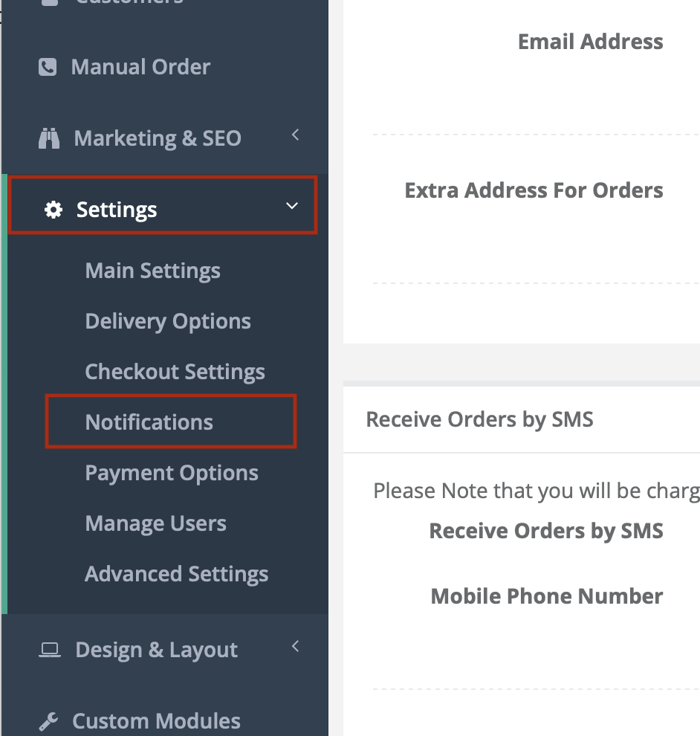Click the Marketing & SEO menu label

(158, 138)
